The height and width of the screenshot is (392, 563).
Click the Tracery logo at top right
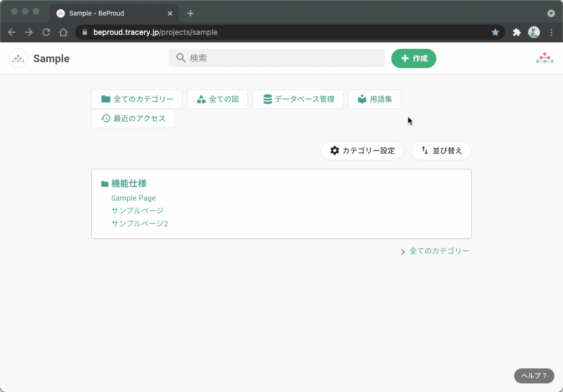click(544, 57)
